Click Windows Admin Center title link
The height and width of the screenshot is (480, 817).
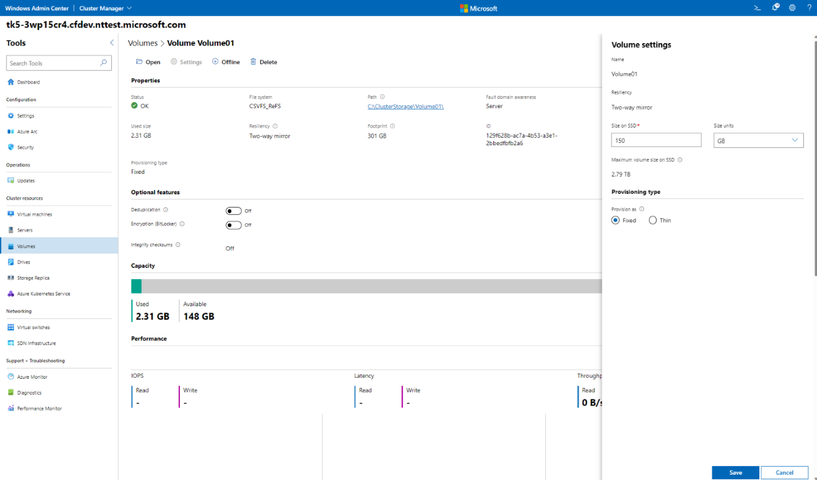[x=36, y=8]
